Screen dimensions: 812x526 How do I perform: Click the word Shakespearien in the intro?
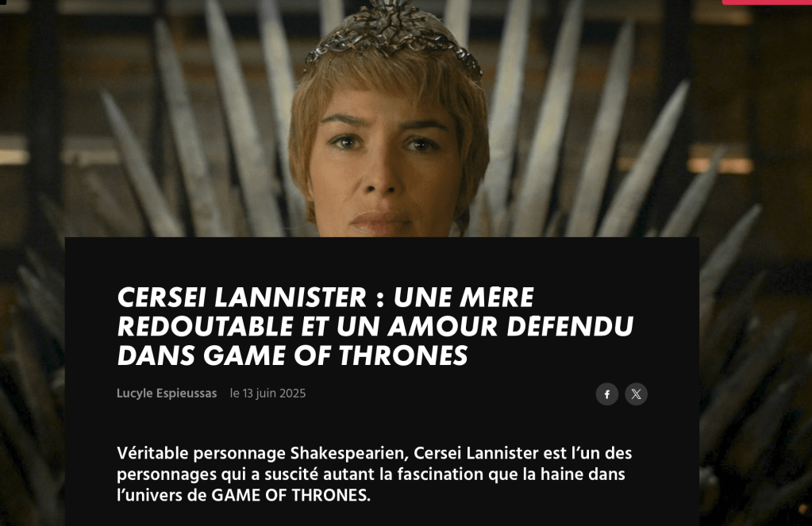click(x=349, y=454)
